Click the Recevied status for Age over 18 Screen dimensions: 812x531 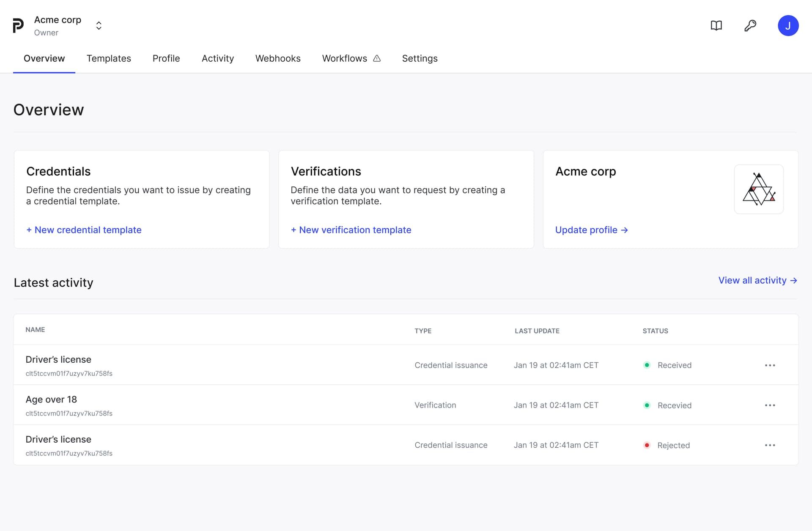[x=674, y=405]
